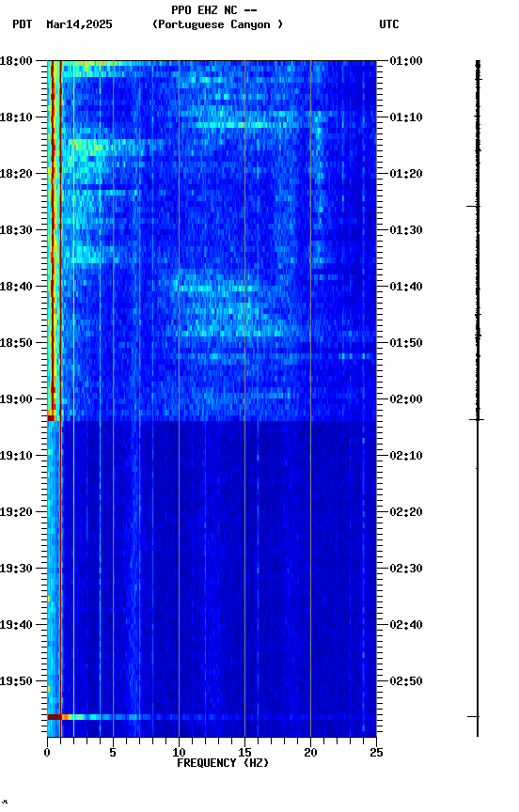Click the seismogram tick mark near 01:26 UTC
Image resolution: width=519 pixels, height=812 pixels.
[473, 206]
